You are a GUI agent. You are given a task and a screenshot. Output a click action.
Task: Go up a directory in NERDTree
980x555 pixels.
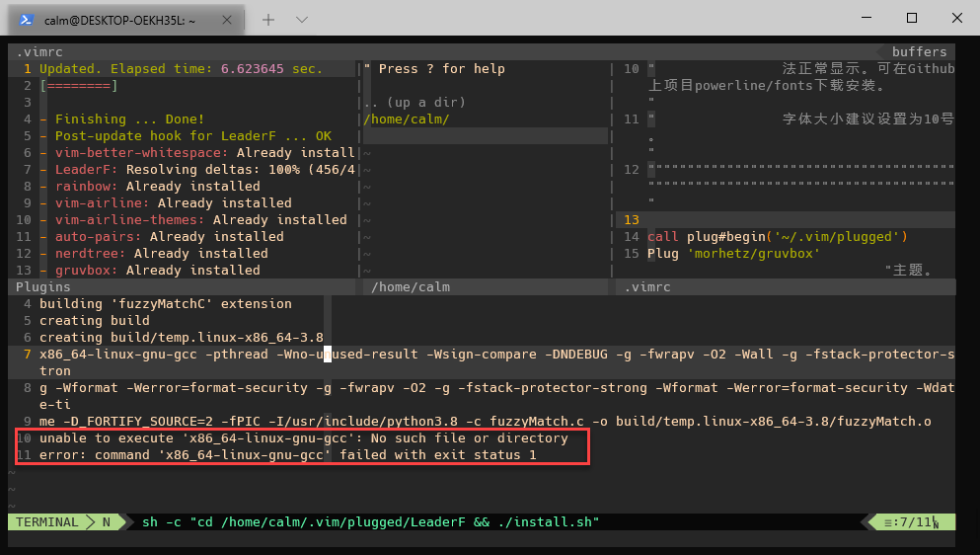point(415,103)
